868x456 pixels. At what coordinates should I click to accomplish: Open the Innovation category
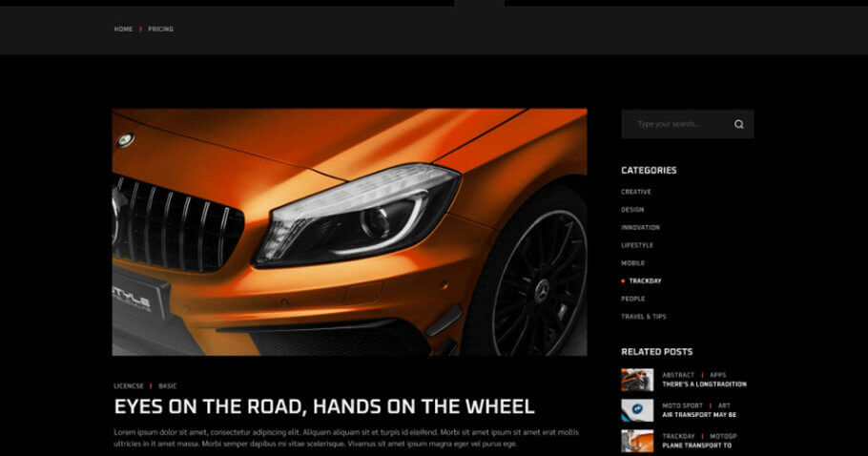640,228
